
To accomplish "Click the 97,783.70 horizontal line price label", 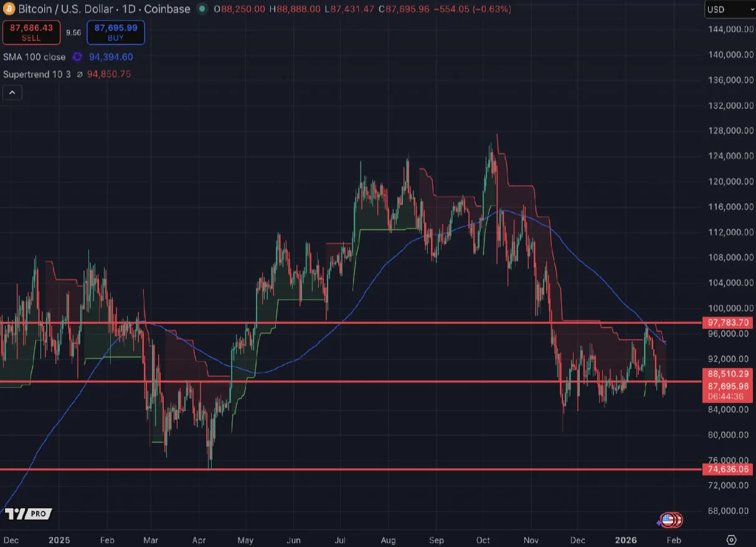I will 728,323.
